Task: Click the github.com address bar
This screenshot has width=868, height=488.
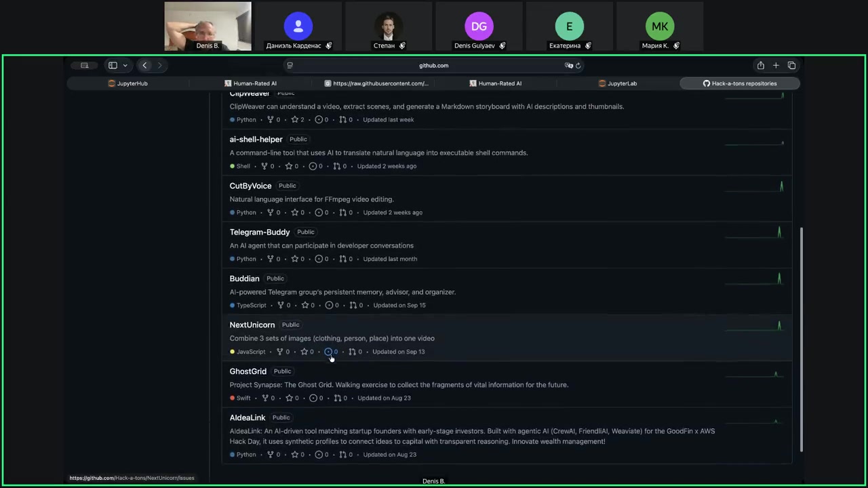Action: pos(433,66)
